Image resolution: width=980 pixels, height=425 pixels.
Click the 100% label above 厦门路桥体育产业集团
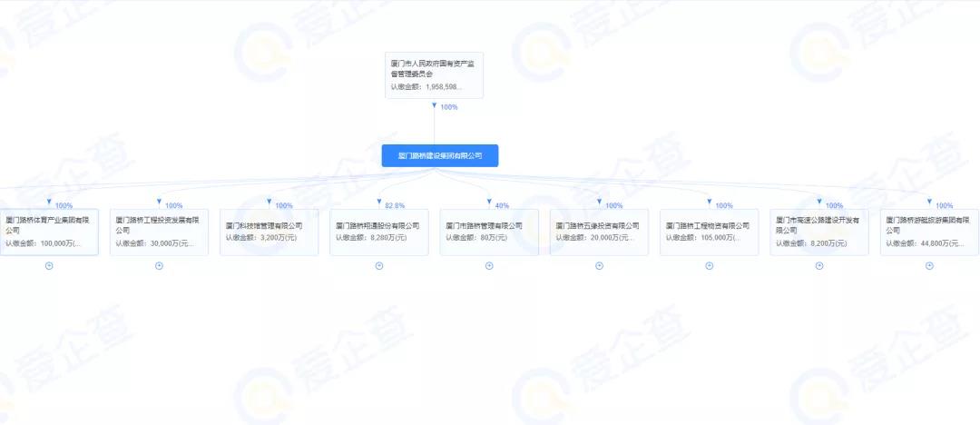[x=64, y=205]
